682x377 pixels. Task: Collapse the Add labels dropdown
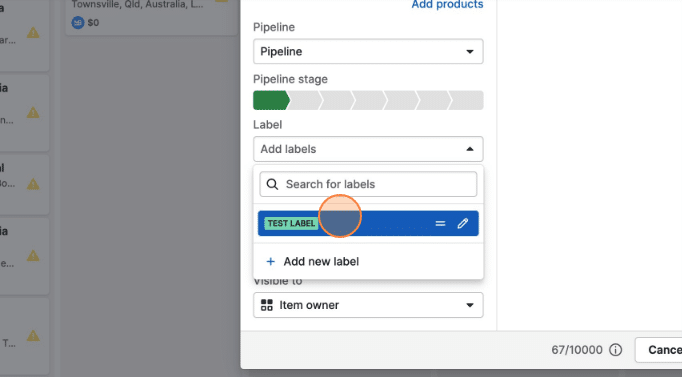click(368, 149)
